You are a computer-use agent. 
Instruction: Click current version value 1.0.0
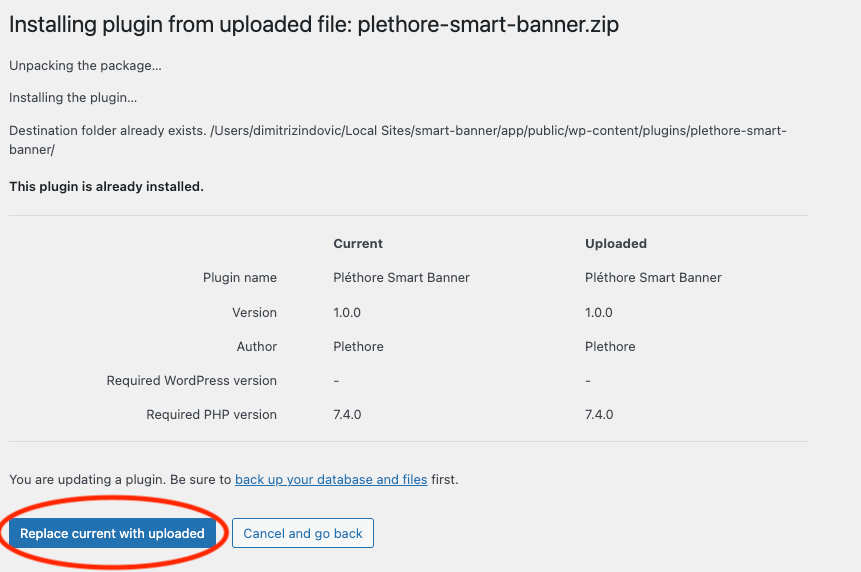tap(347, 313)
